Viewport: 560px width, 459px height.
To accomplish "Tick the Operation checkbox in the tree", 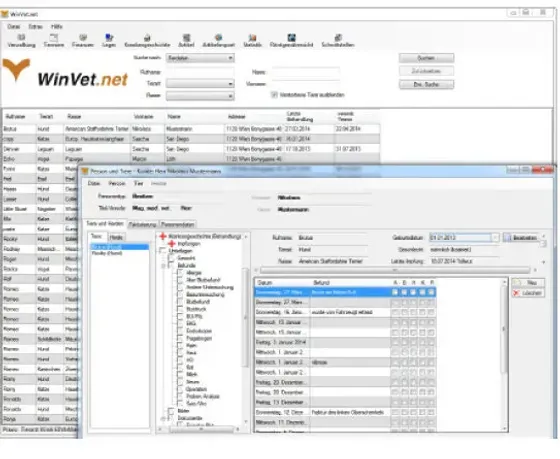I will (180, 389).
